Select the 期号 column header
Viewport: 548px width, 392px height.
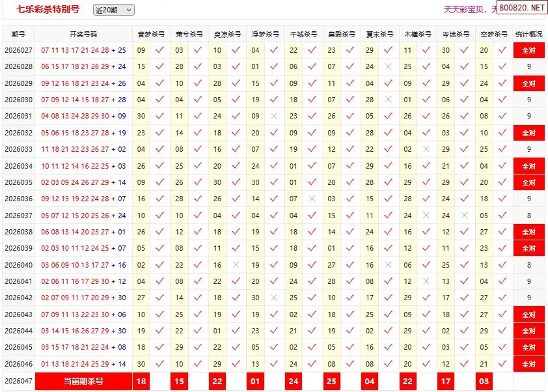(18, 34)
